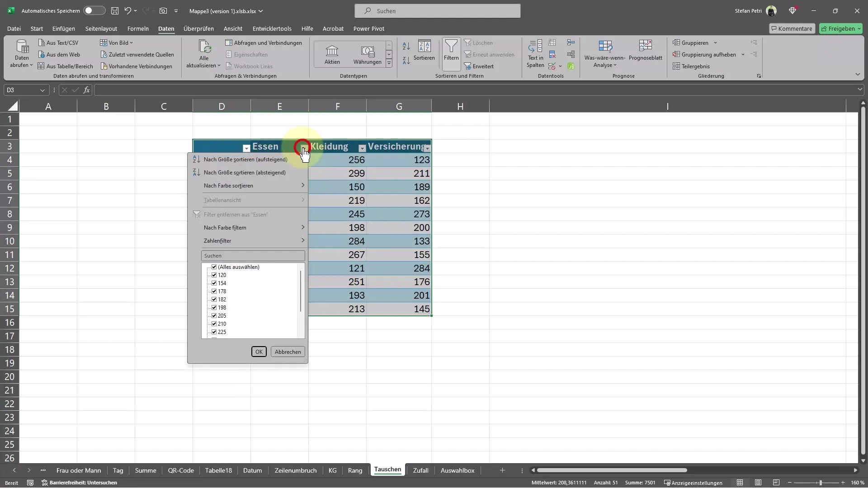Sort with Nach Größe sortieren (aufsteigend)
The width and height of the screenshot is (868, 488).
coord(245,160)
